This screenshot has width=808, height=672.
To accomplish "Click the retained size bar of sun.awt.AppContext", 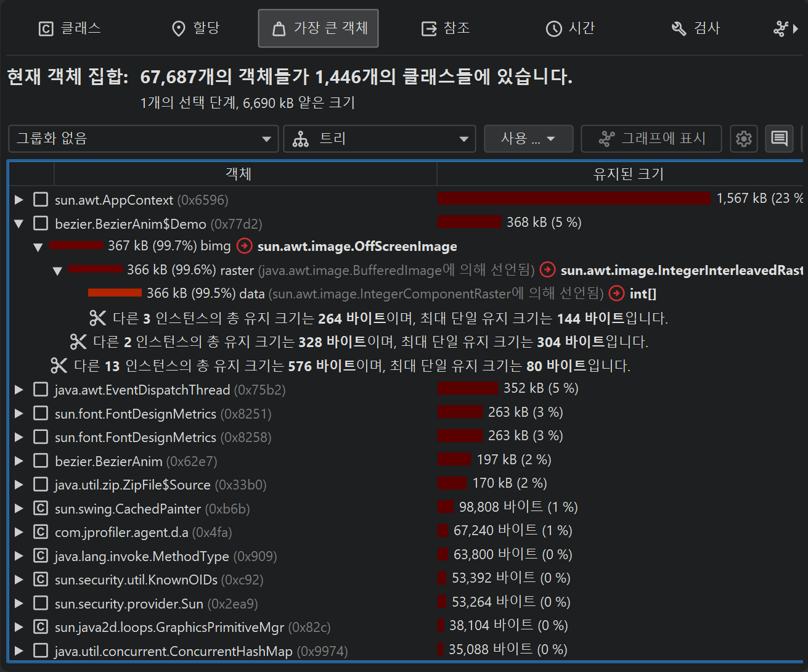I will [x=573, y=199].
